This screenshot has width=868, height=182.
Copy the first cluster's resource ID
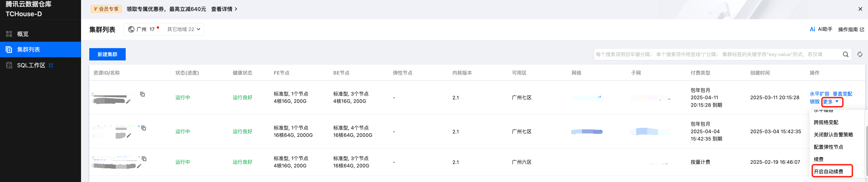coord(143,94)
